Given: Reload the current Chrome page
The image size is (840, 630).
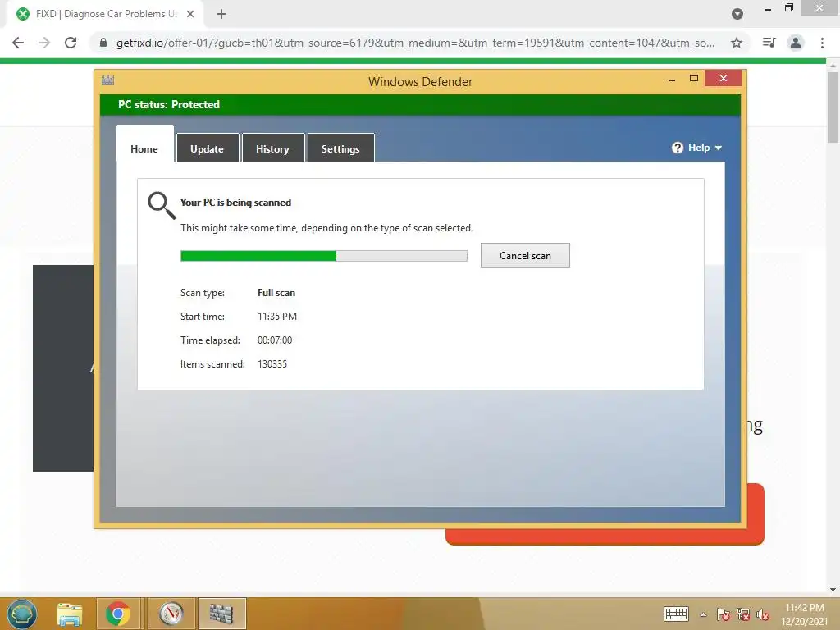Looking at the screenshot, I should point(71,43).
